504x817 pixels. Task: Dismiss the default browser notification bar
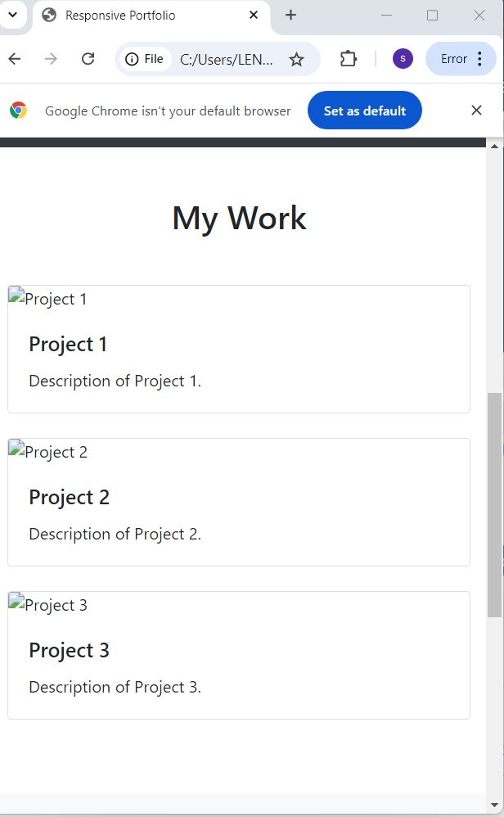[476, 111]
